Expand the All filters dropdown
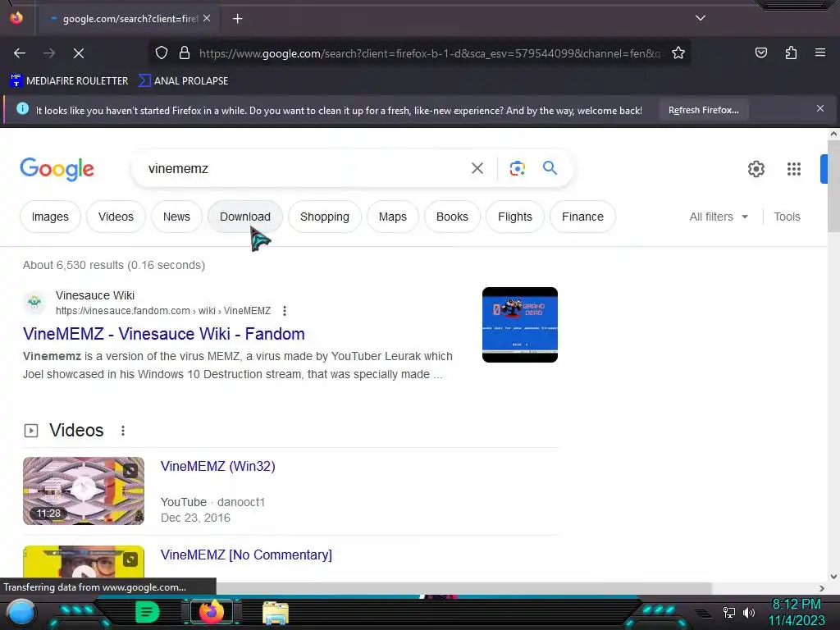 (719, 217)
